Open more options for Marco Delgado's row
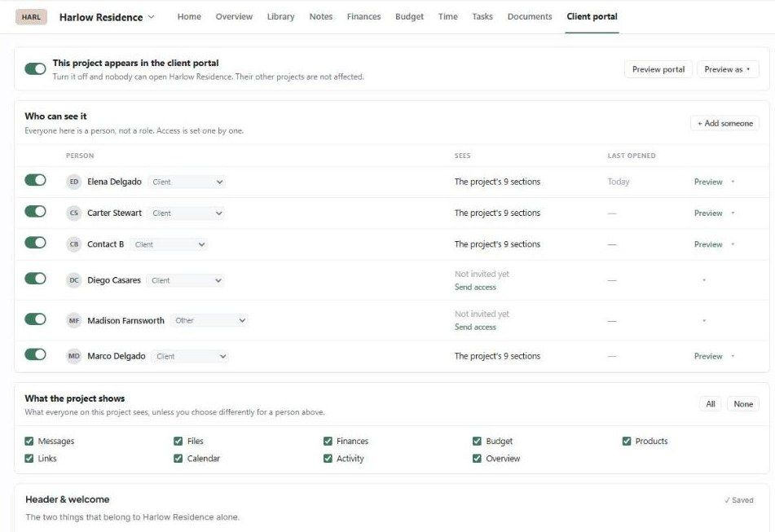Screen dimensions: 775x532 [733, 356]
